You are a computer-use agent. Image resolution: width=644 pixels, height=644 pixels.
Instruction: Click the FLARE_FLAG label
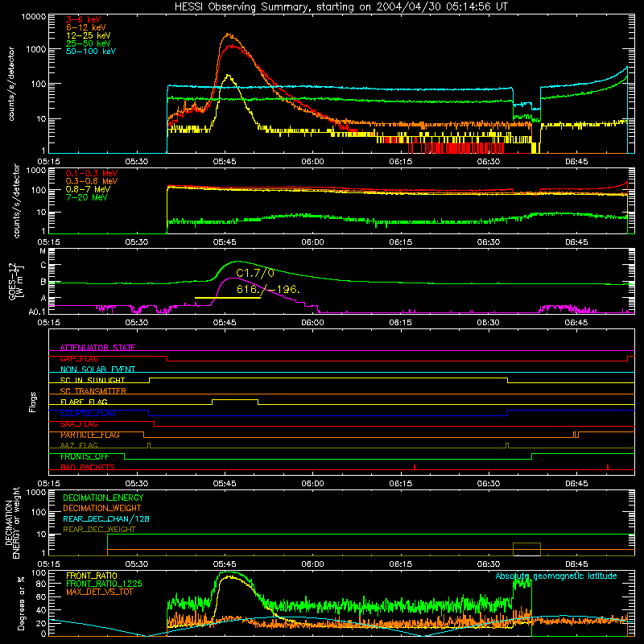[x=84, y=402]
